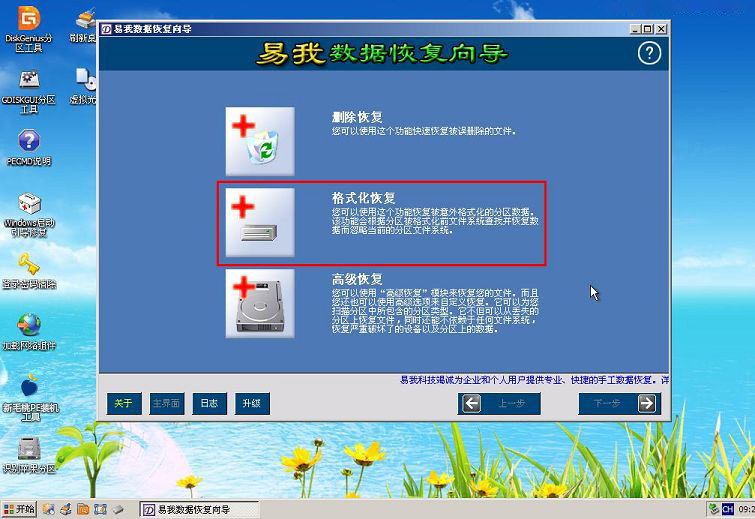Minimize the 易我数据恢复向导 window

coord(636,29)
